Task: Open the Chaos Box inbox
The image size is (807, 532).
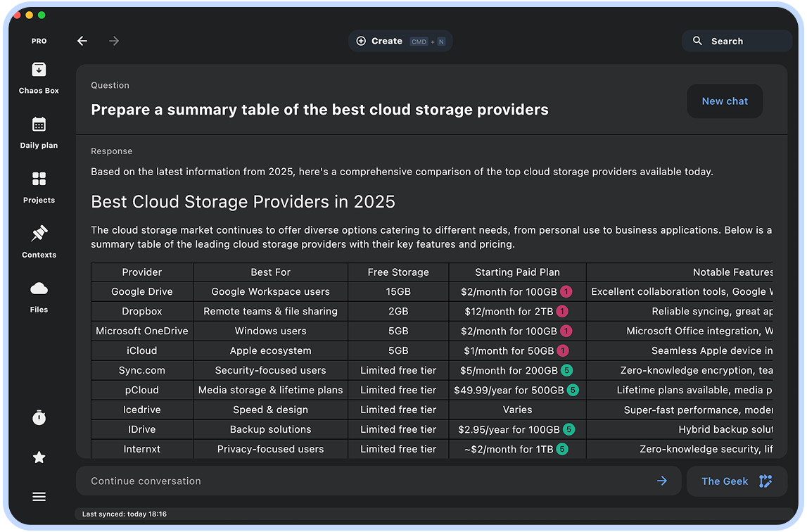Action: (39, 77)
